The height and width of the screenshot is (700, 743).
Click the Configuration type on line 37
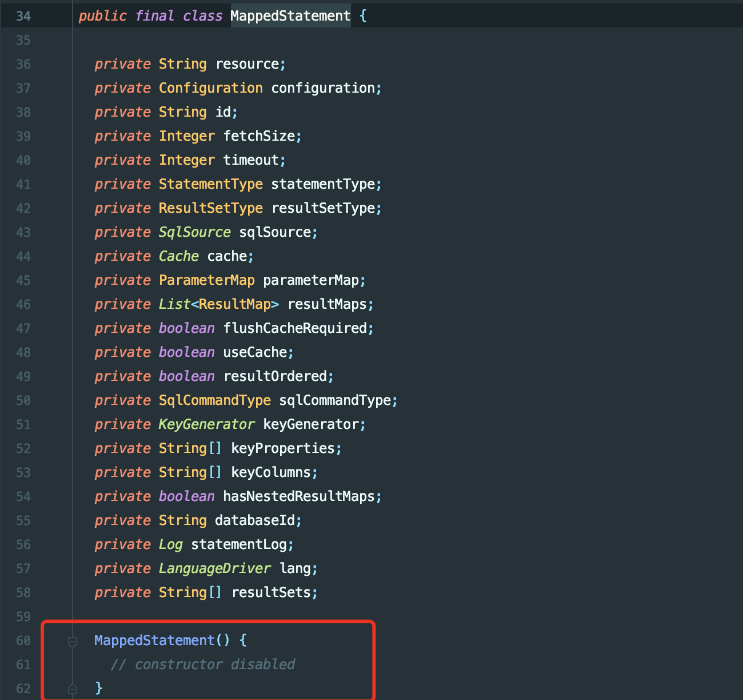(211, 88)
